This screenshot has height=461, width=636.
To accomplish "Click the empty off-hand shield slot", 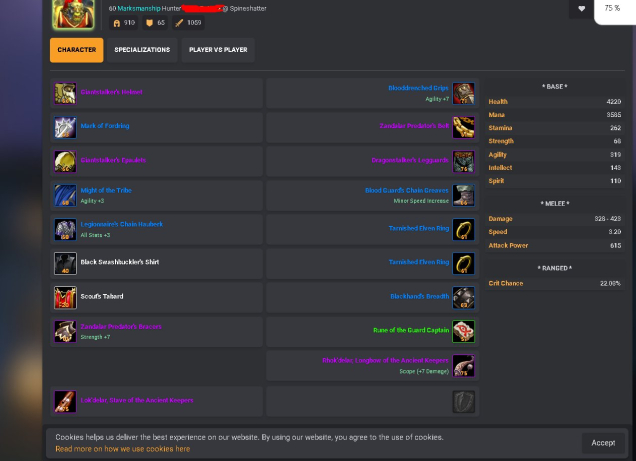I will tap(464, 401).
